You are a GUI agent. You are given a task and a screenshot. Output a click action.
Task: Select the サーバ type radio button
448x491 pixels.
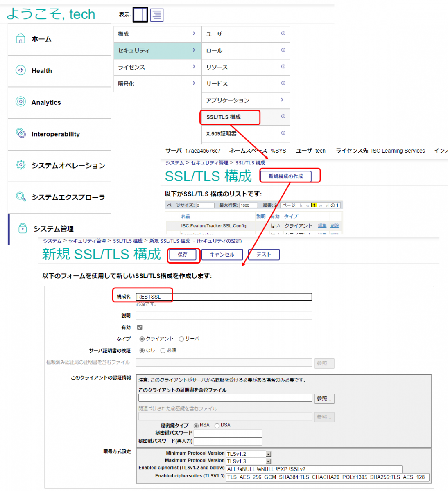[x=181, y=339]
